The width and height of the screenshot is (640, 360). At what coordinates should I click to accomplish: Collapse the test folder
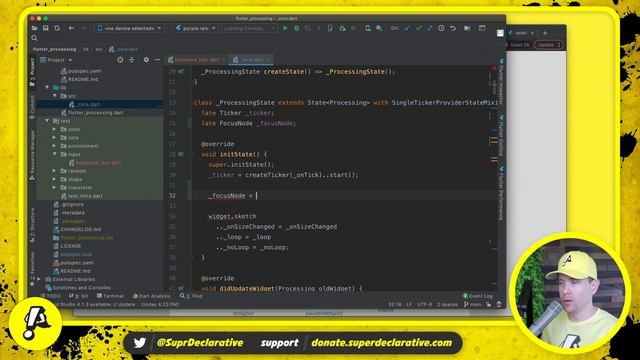point(47,121)
